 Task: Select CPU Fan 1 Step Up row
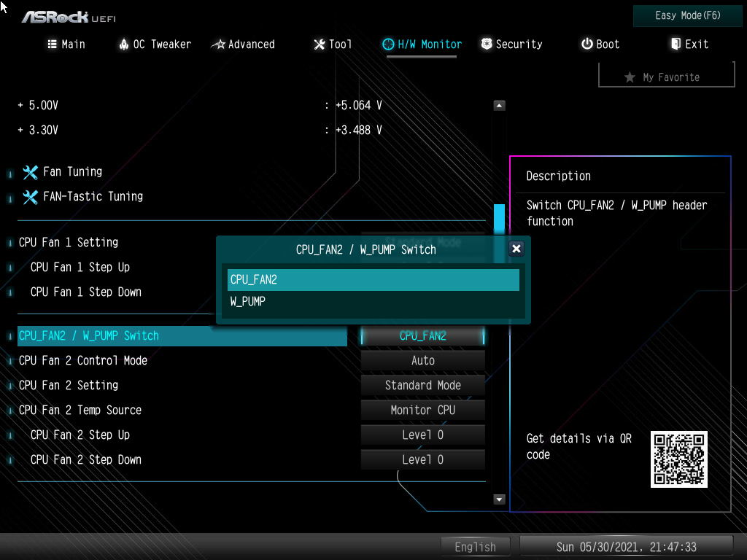(80, 267)
